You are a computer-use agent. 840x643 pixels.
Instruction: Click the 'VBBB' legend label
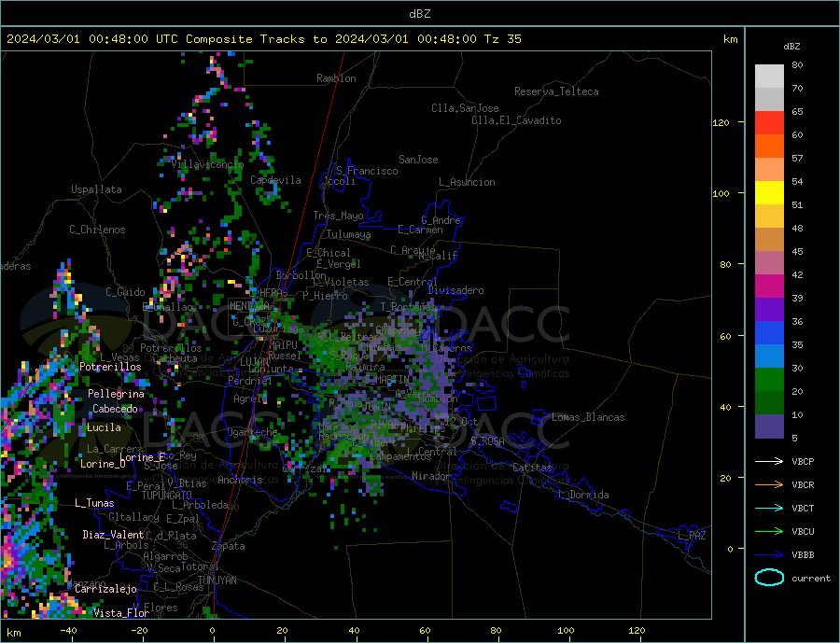point(803,555)
